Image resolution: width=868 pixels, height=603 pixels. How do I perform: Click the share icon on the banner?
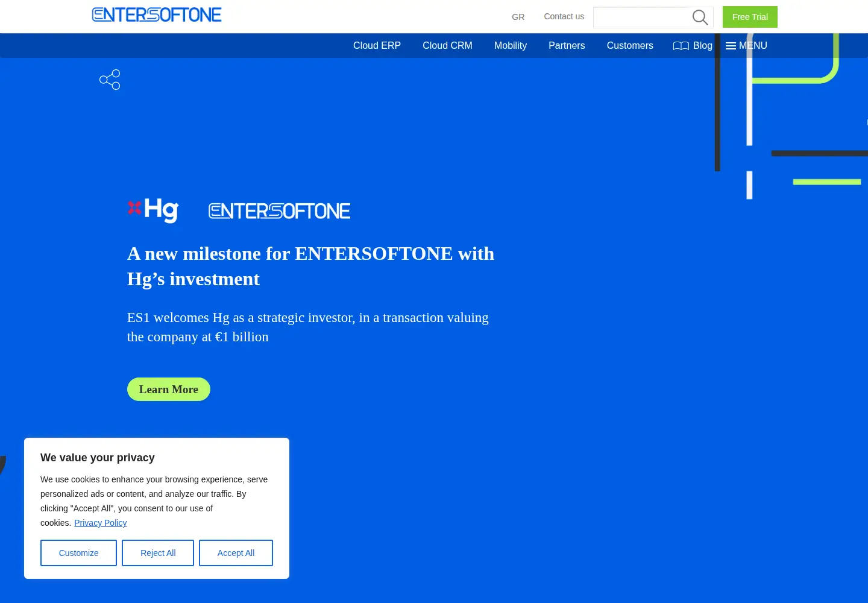110,80
